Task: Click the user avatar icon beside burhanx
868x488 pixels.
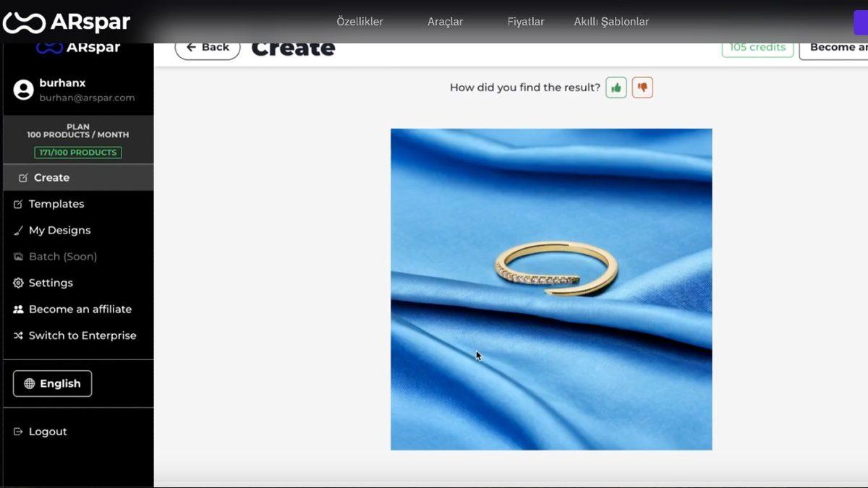Action: click(24, 90)
